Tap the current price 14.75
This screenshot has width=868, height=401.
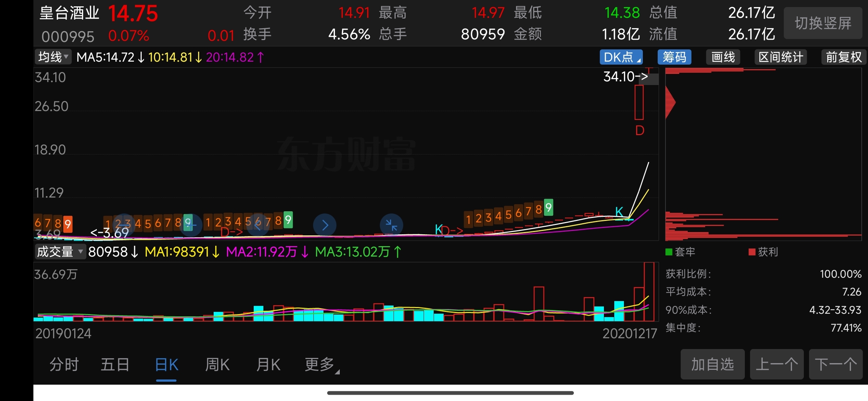pos(133,14)
